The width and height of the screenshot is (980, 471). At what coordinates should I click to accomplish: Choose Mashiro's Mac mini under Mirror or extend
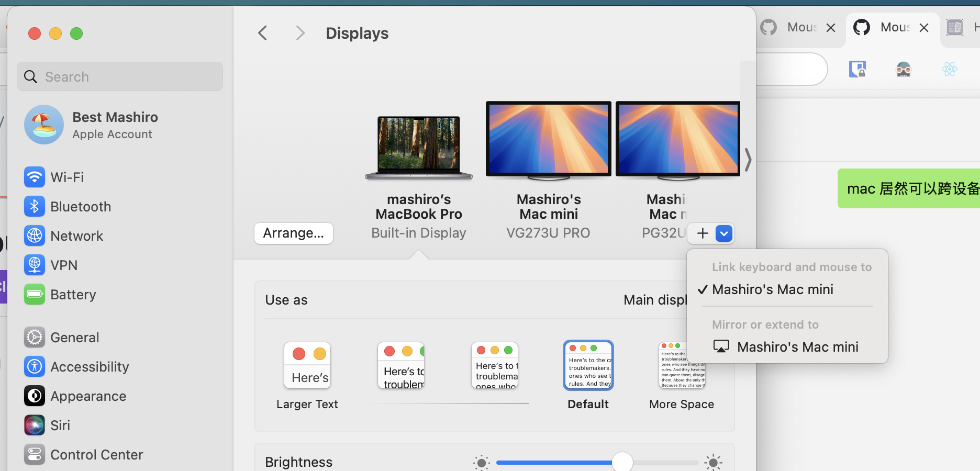coord(787,346)
